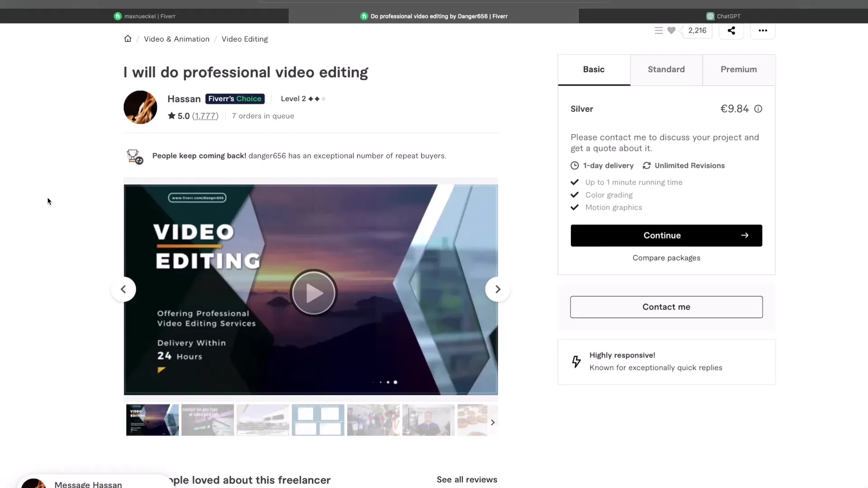868x488 pixels.
Task: Click the €9.84 price
Action: pyautogui.click(x=734, y=109)
